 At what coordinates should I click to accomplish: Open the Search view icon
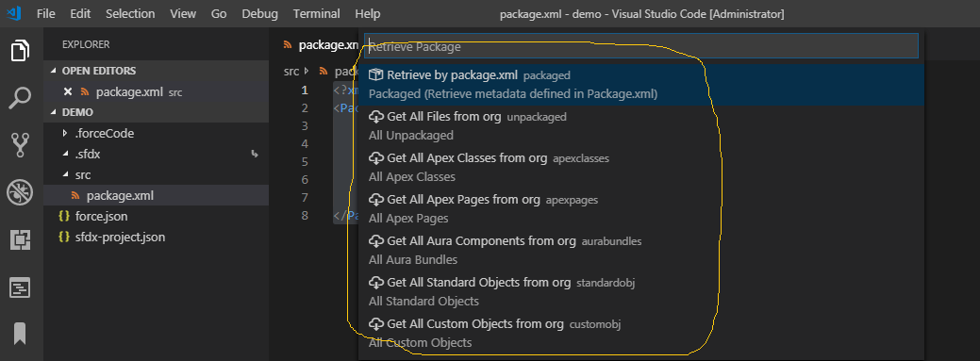click(21, 98)
